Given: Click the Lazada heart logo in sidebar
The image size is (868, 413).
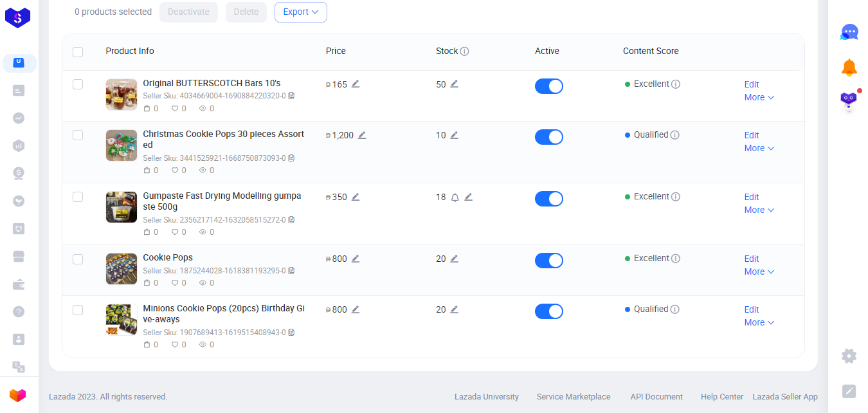Looking at the screenshot, I should pos(18,395).
